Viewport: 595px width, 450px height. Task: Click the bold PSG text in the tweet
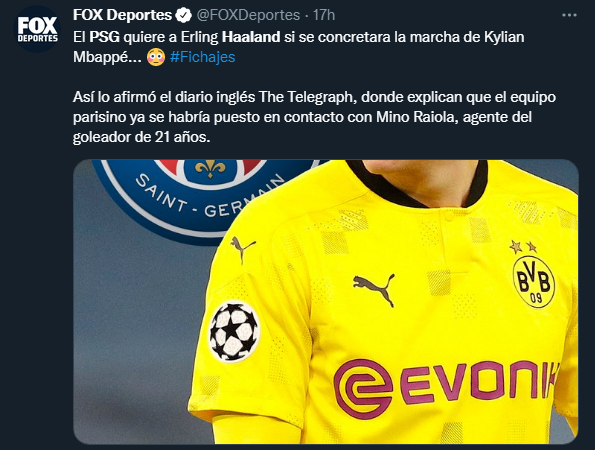pos(104,37)
